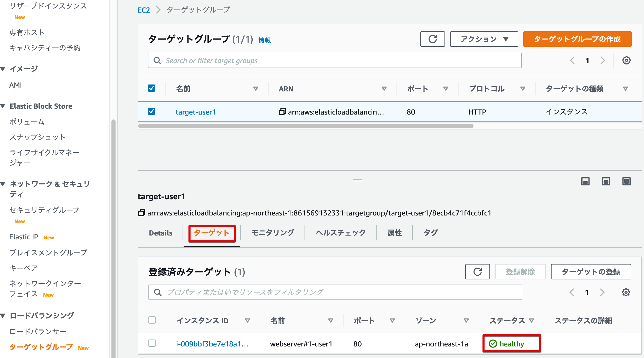Select the ターゲット tab

click(212, 233)
